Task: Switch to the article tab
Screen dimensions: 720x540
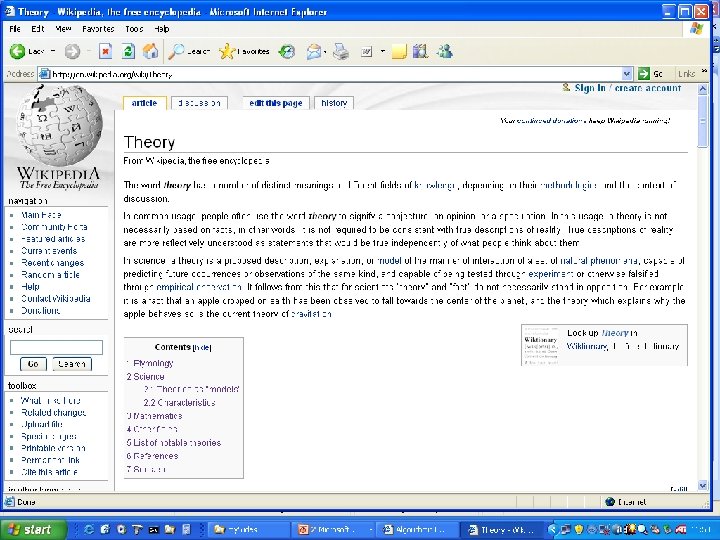Action: point(145,103)
